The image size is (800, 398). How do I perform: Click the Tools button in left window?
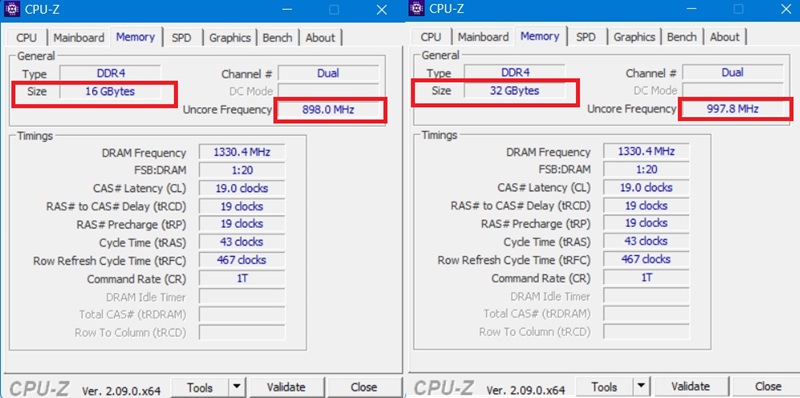coord(199,388)
